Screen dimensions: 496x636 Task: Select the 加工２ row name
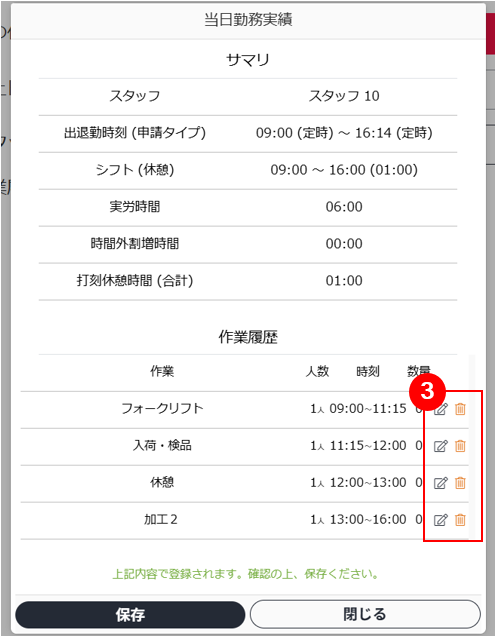pyautogui.click(x=161, y=519)
